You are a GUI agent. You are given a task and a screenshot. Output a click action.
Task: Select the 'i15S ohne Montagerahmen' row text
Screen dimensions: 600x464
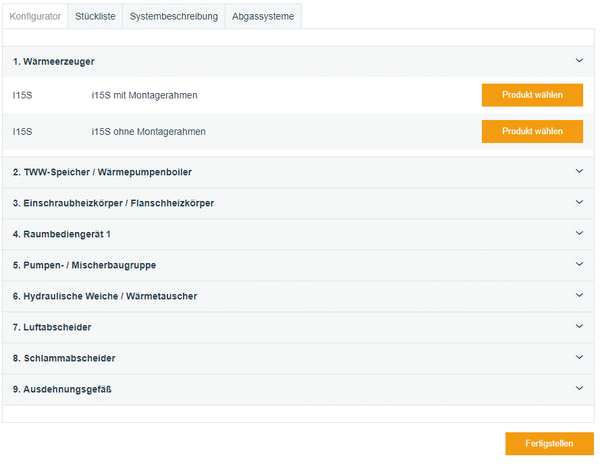coord(147,131)
